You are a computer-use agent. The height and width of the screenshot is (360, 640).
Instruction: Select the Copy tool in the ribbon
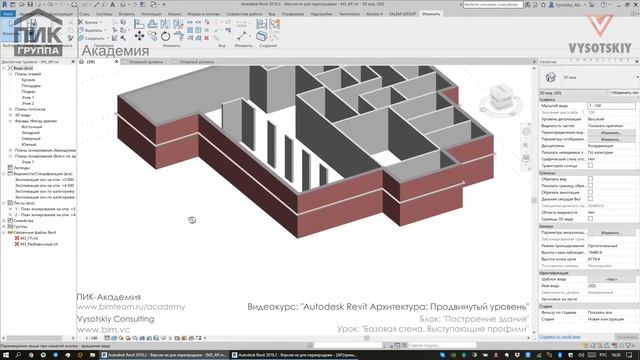pos(153,36)
